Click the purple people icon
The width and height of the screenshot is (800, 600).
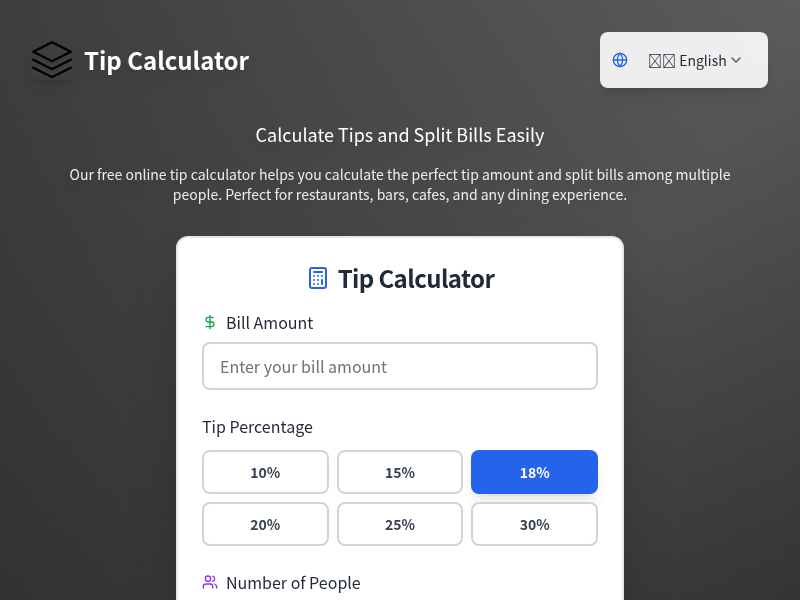pyautogui.click(x=210, y=583)
